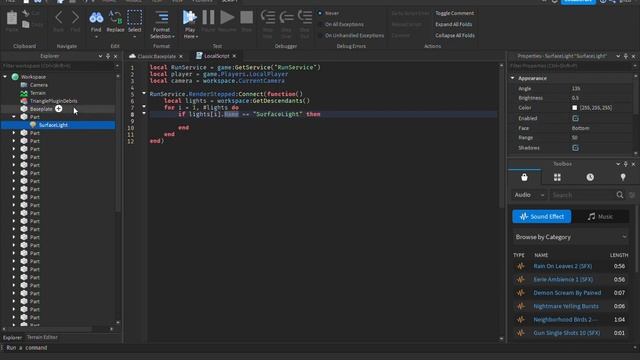Image resolution: width=640 pixels, height=360 pixels.
Task: Select the On All Exceptions option
Action: tap(320, 24)
